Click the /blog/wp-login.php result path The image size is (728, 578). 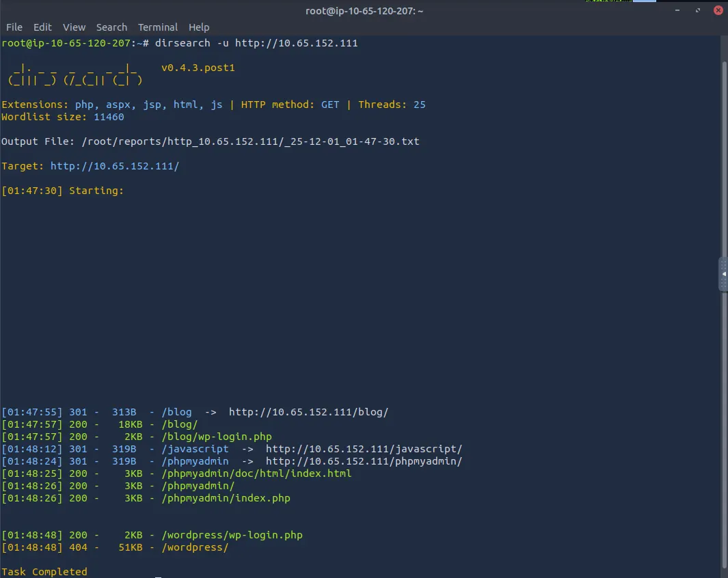tap(216, 437)
